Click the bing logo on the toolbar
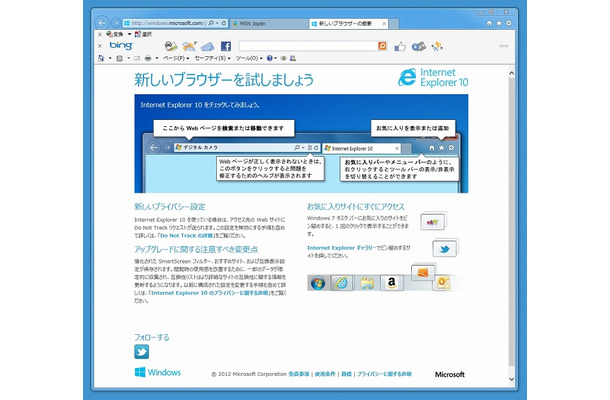Image resolution: width=610 pixels, height=400 pixels. coord(121,46)
